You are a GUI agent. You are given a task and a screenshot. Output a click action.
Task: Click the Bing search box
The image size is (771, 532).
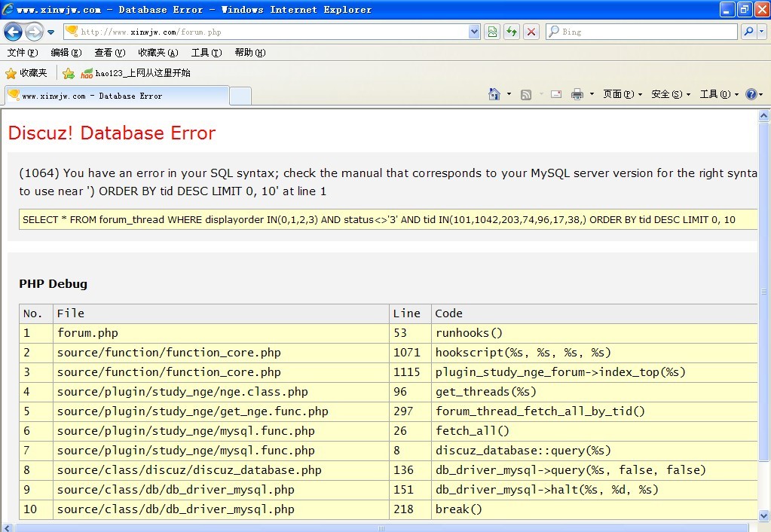coord(641,32)
